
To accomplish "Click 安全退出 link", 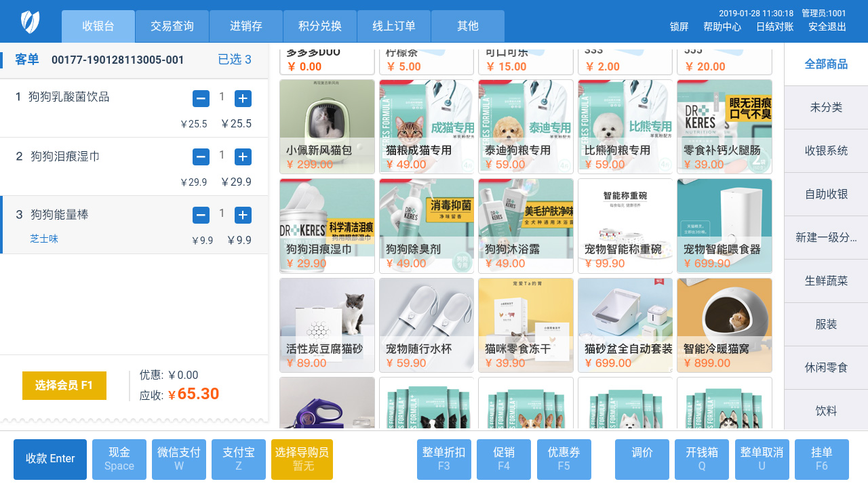I will [827, 26].
